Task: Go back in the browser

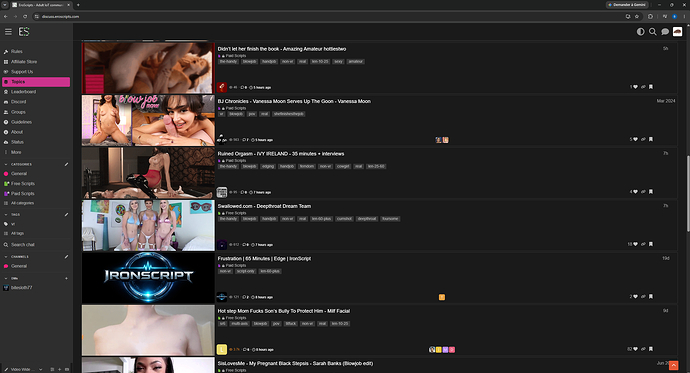Action: pyautogui.click(x=5, y=16)
